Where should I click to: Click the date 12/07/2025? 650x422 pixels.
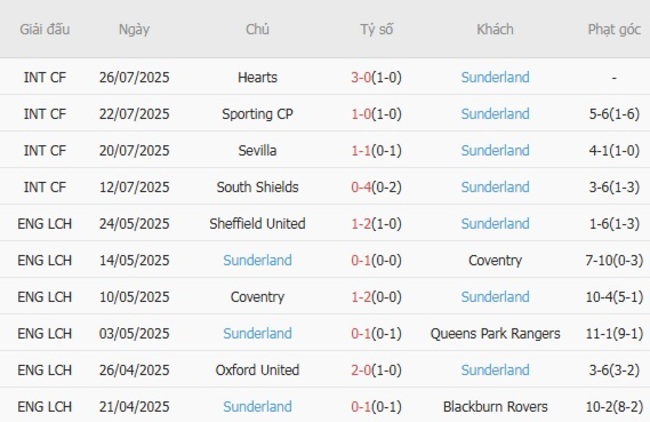[134, 187]
